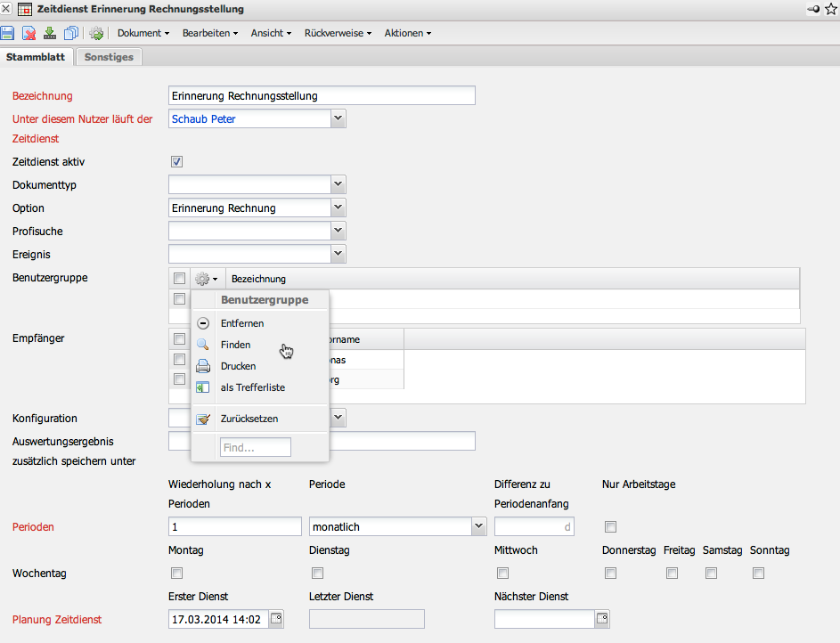840x643 pixels.
Task: Expand the Periode dropdown showing monatlich
Action: 477,527
